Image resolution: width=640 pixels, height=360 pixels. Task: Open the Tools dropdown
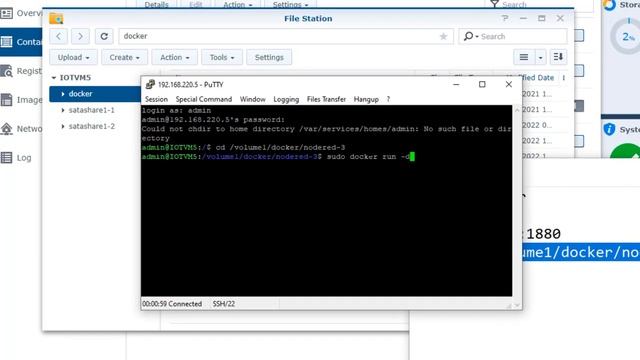click(x=222, y=57)
